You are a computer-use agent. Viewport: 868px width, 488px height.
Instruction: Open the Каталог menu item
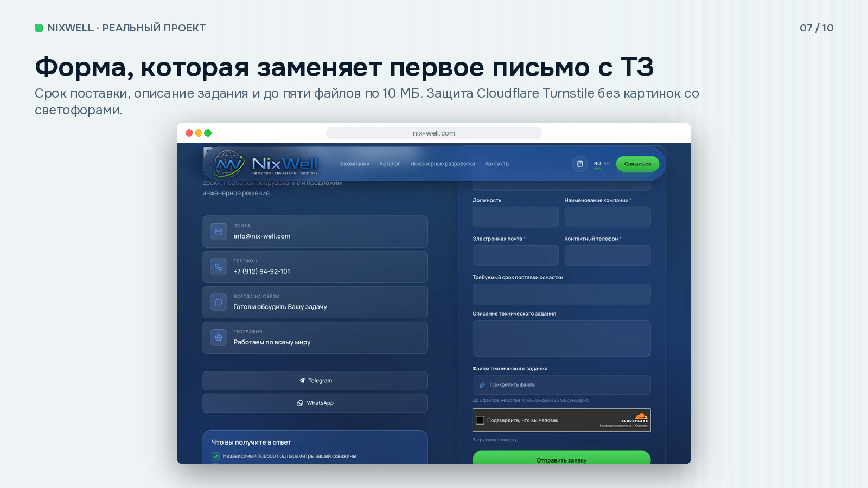click(x=390, y=164)
